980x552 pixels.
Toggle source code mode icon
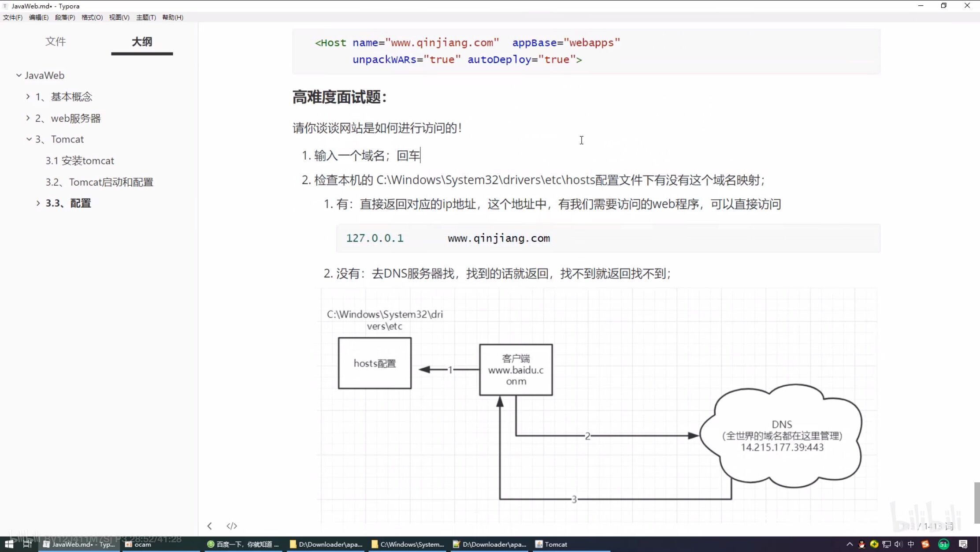232,526
